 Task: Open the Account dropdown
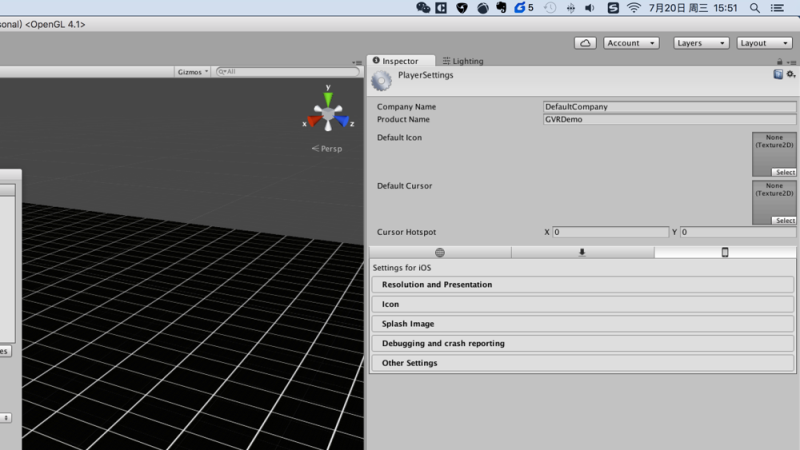click(631, 43)
